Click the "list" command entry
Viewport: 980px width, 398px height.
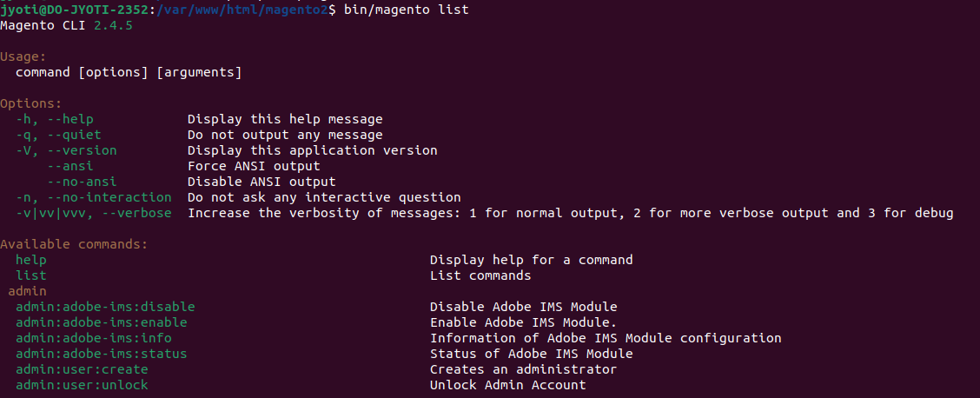point(30,275)
